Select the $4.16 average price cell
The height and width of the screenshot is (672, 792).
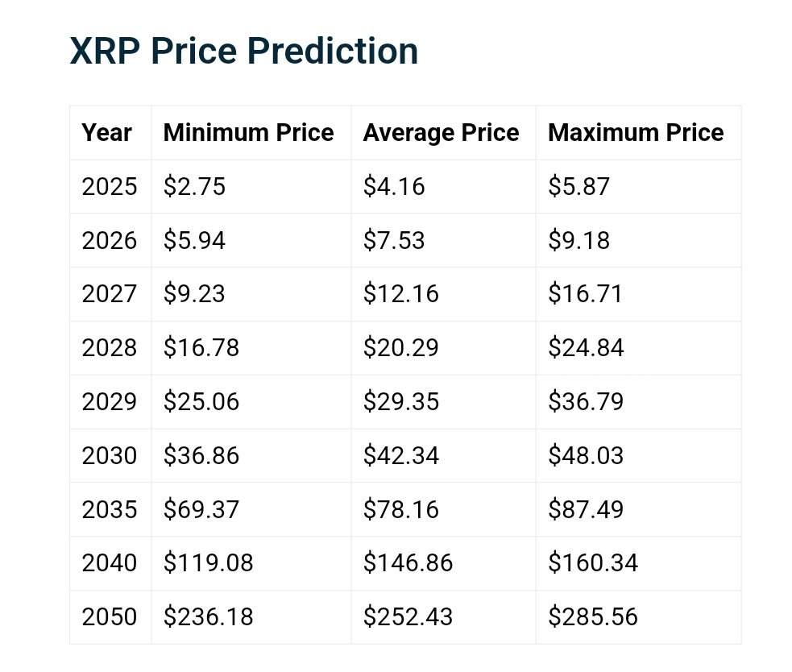click(394, 187)
